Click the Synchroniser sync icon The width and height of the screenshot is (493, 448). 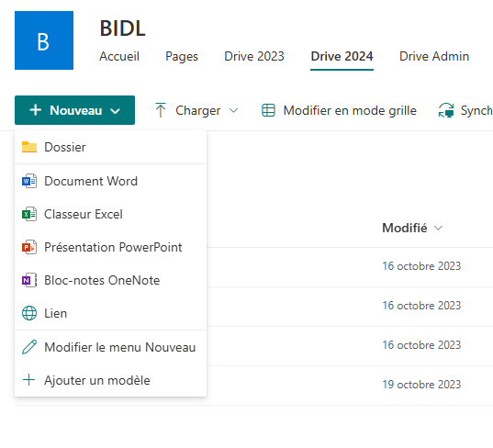click(x=446, y=110)
